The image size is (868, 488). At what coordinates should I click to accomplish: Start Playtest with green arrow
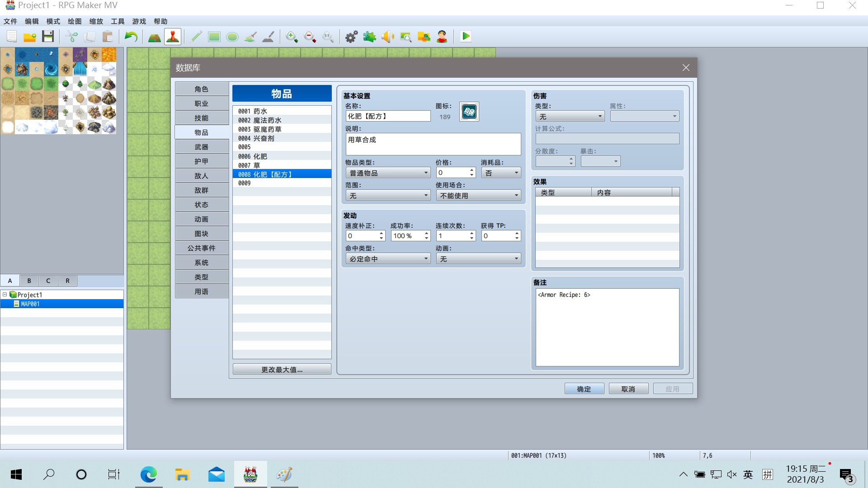[x=466, y=37]
